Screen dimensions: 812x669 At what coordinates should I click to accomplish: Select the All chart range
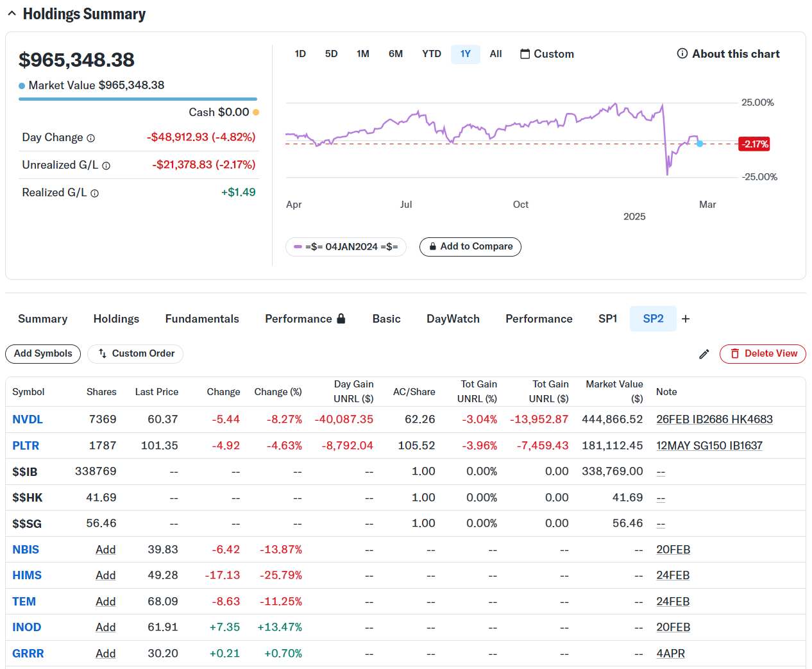click(496, 54)
